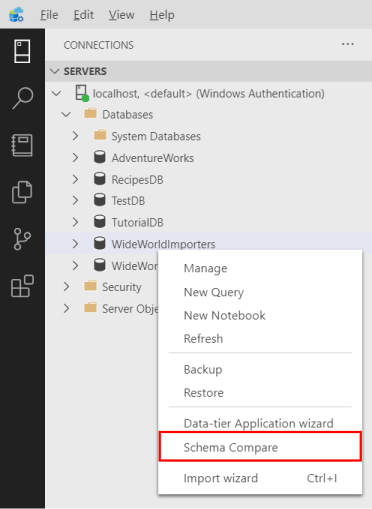Click the localhost server connection icon
The height and width of the screenshot is (509, 372).
[82, 93]
